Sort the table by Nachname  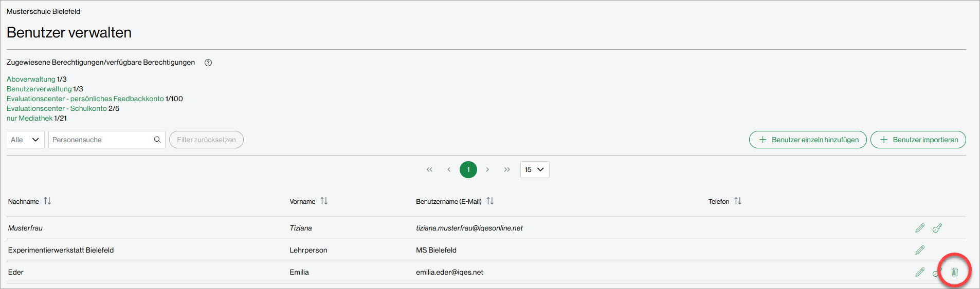point(47,201)
